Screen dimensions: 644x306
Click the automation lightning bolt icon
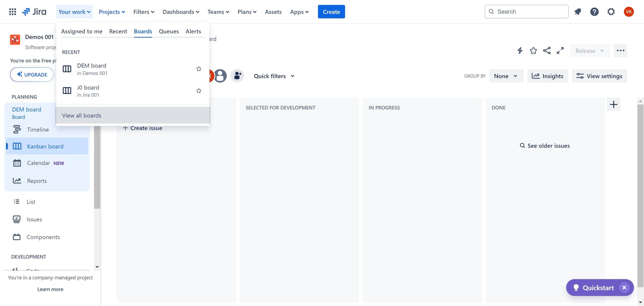(520, 51)
